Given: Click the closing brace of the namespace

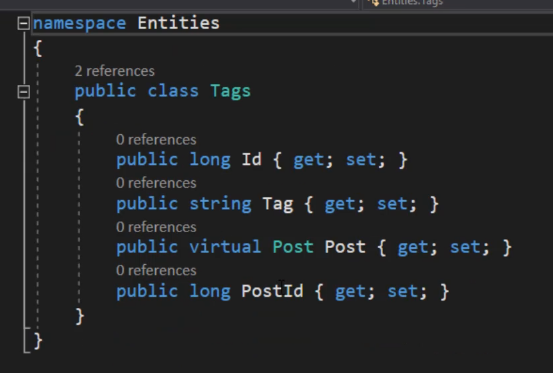Looking at the screenshot, I should pyautogui.click(x=38, y=341).
